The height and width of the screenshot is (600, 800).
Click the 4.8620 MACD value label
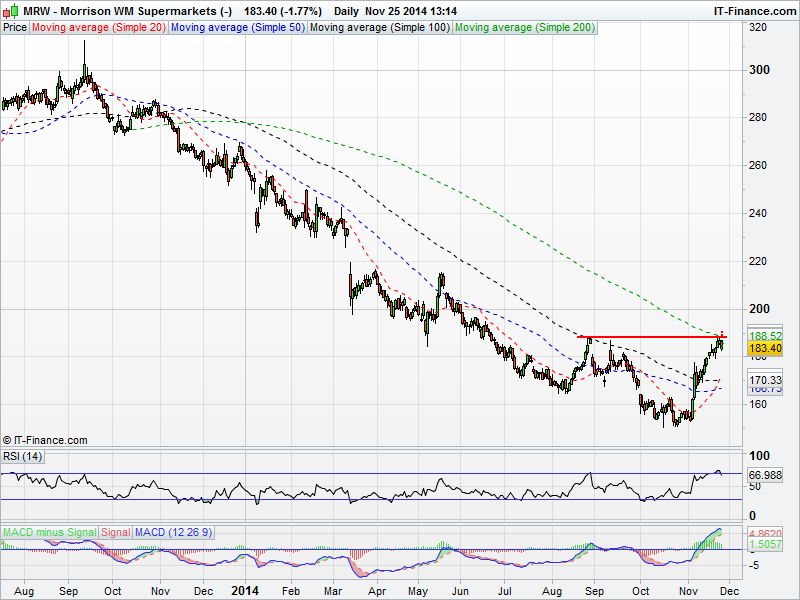click(x=764, y=535)
